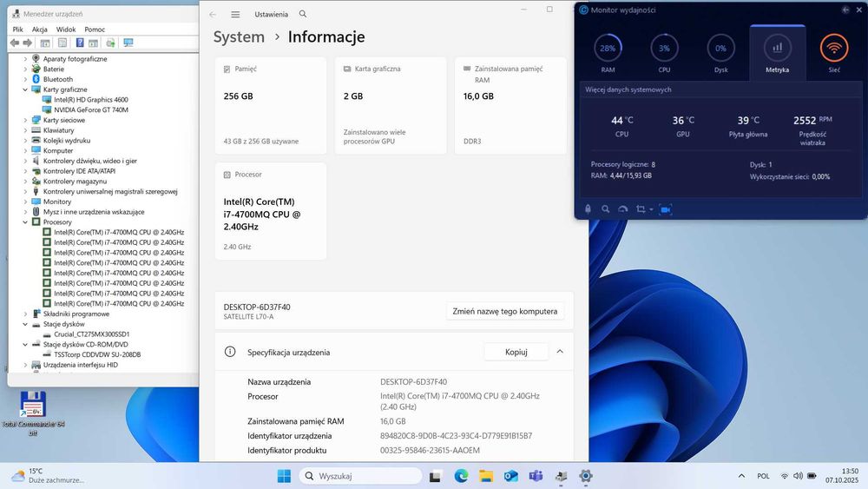Screen dimensions: 868x489
Task: Click the speedometer gauge icon in Monitor wydajności
Action: point(622,208)
